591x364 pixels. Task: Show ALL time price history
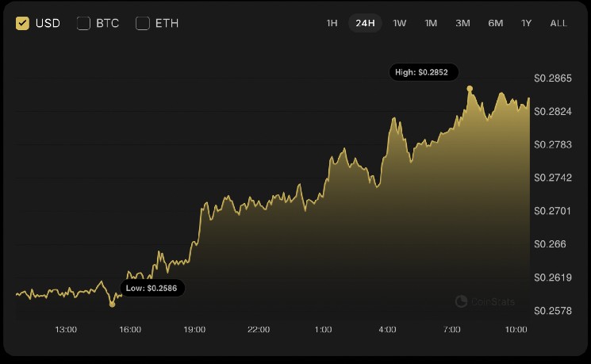[x=558, y=23]
